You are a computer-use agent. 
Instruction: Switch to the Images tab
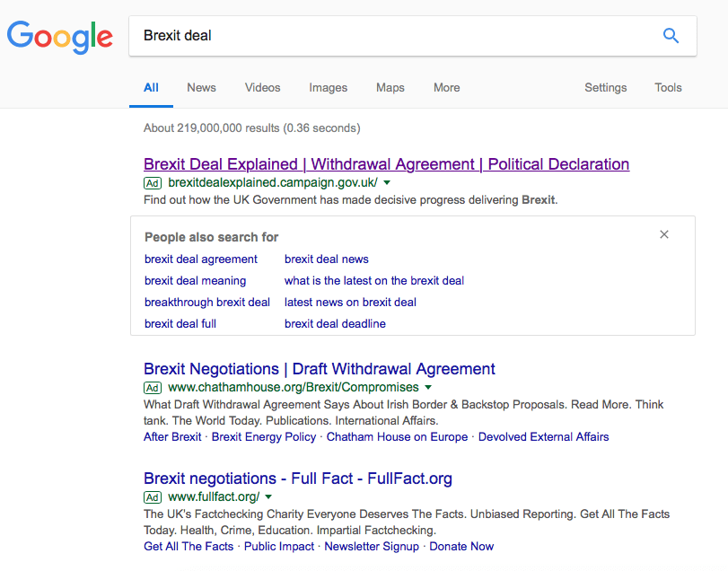click(329, 88)
